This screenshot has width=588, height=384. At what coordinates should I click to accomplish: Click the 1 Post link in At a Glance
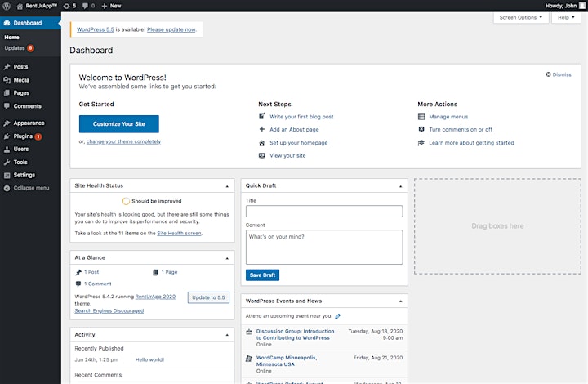click(x=91, y=272)
